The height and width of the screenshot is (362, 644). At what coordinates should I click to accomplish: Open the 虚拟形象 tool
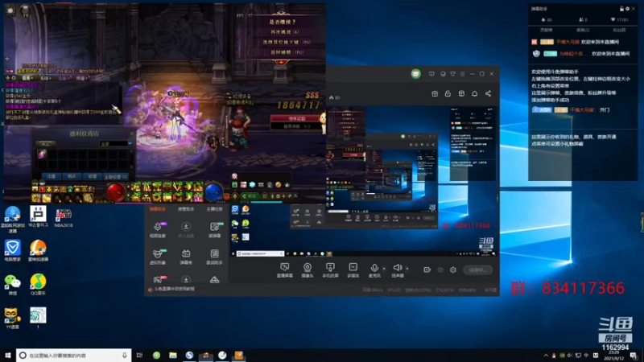[x=158, y=257]
